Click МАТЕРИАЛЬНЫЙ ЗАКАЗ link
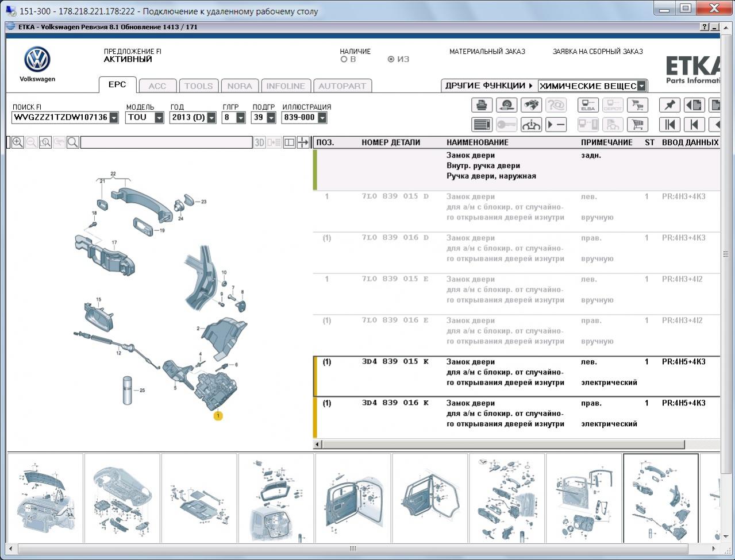Viewport: 735px width, 560px height. click(x=487, y=52)
